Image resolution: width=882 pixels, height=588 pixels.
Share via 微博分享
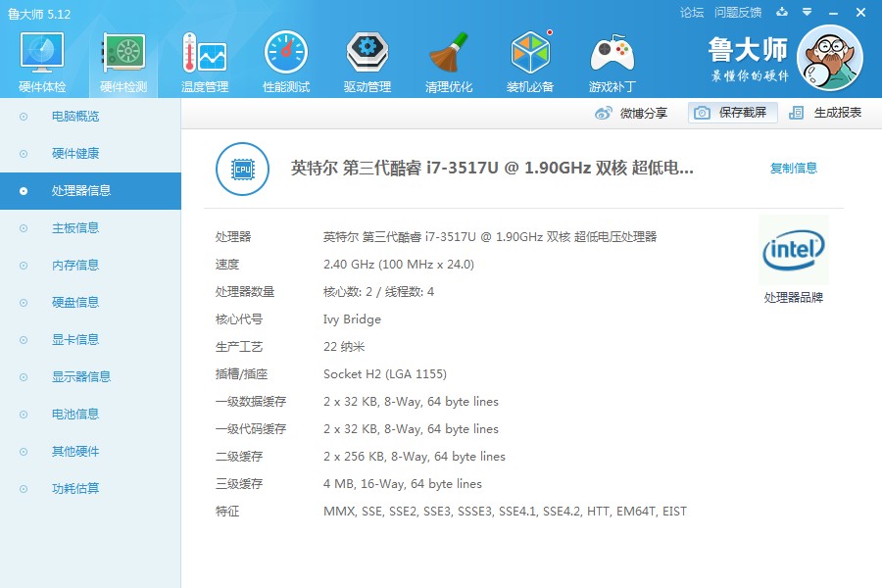coord(630,113)
